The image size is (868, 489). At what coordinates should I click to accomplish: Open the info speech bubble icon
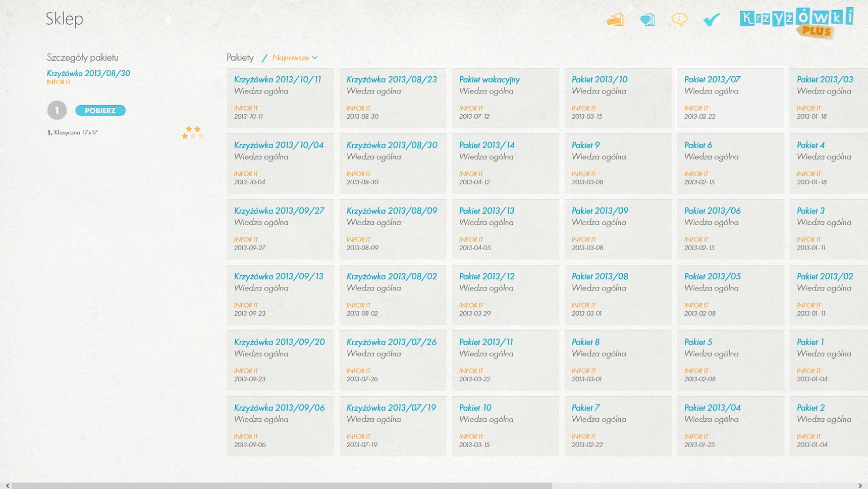click(x=679, y=20)
